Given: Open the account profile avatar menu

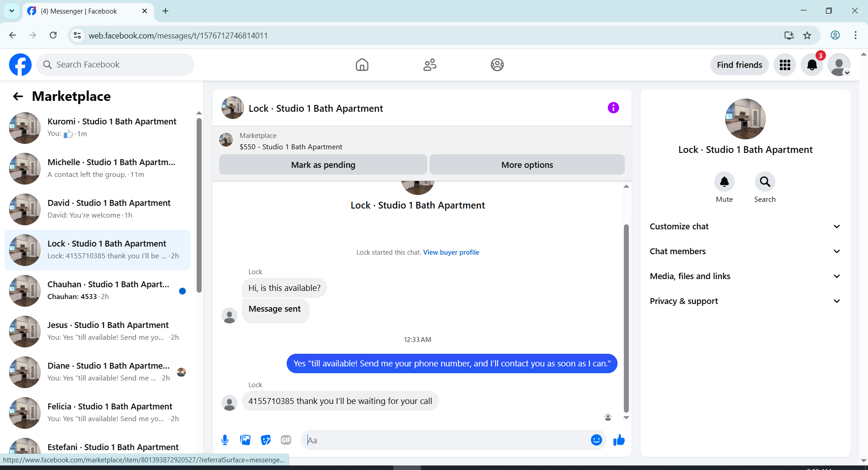Looking at the screenshot, I should 839,65.
